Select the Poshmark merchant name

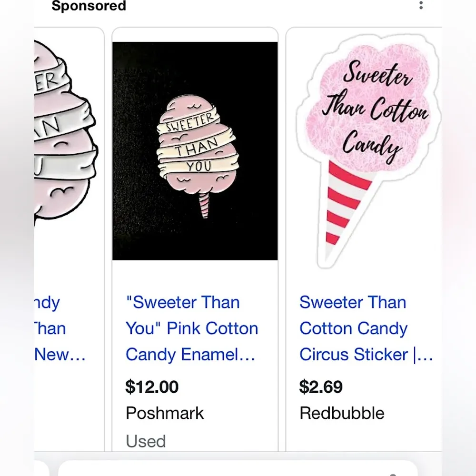click(x=164, y=413)
